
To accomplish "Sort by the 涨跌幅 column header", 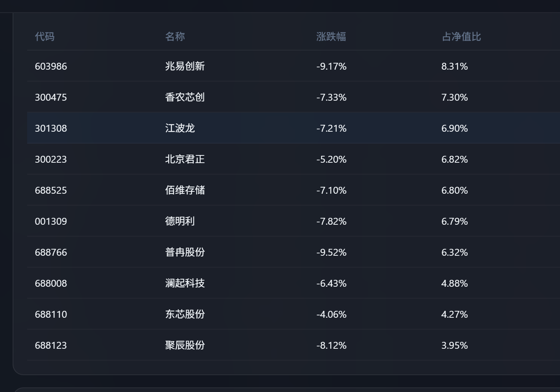I will pyautogui.click(x=331, y=36).
